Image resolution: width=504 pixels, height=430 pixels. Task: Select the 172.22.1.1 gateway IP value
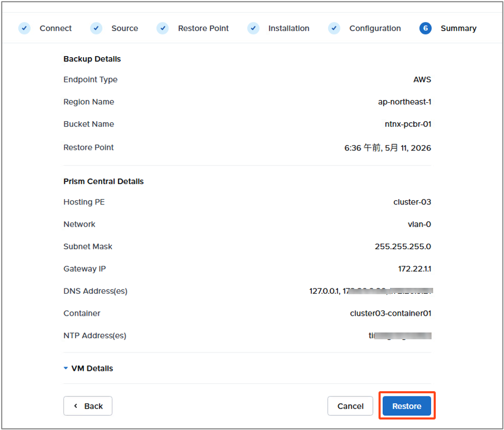[414, 268]
